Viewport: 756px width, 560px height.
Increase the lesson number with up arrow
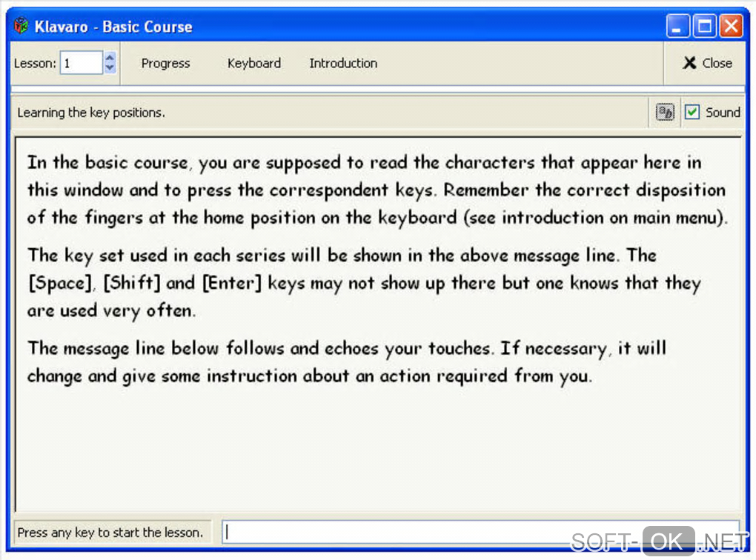110,57
